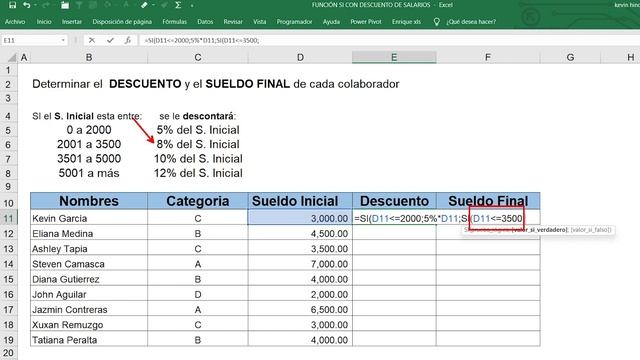Click the greyed-out filter funnel icon
The height and width of the screenshot is (360, 640).
click(79, 5)
